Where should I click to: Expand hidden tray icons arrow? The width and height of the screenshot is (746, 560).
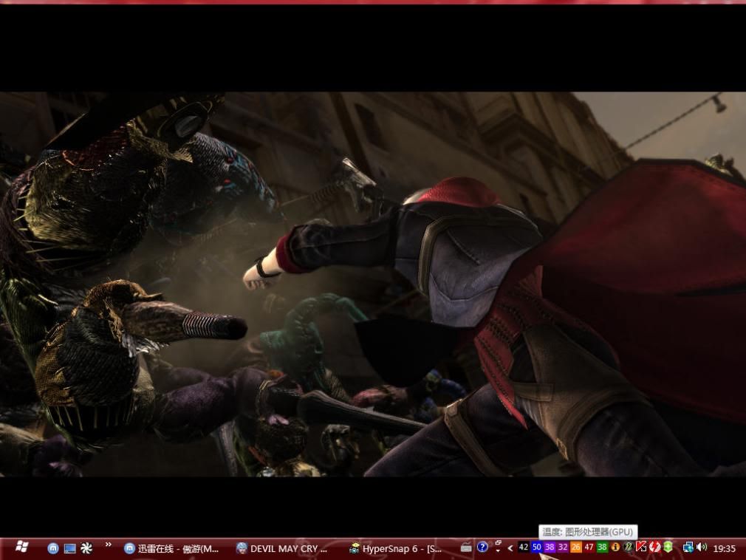tap(510, 548)
